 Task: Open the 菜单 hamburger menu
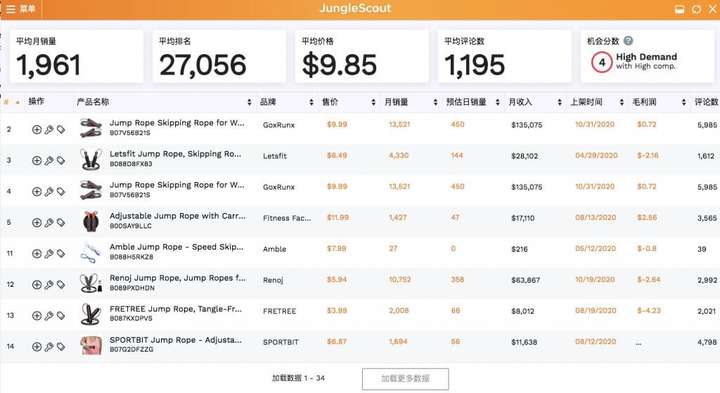21,9
